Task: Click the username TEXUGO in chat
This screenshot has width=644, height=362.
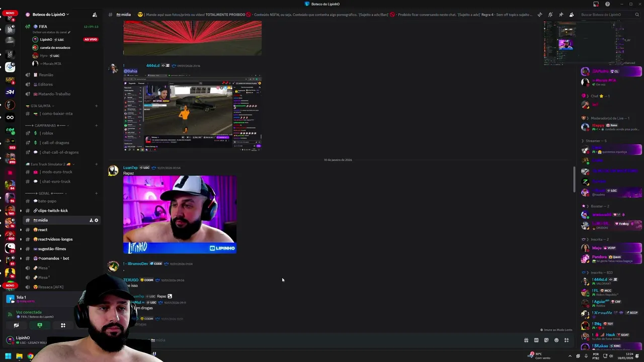Action: click(x=131, y=280)
